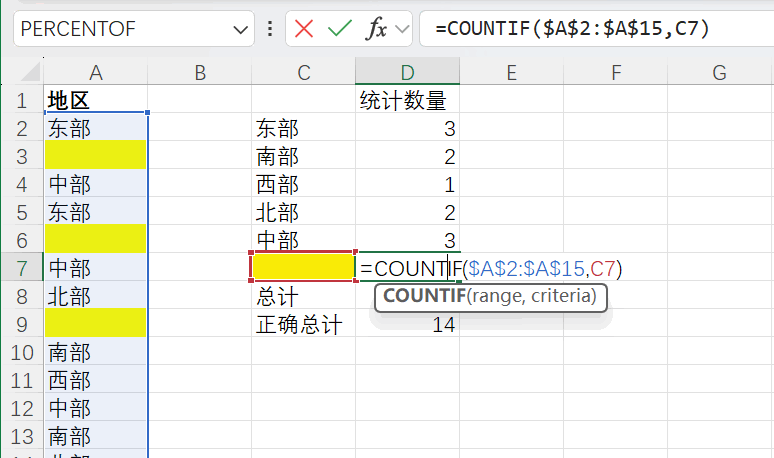Click the $A$2:$A$15 reference in cell D7
Viewport: 774px width, 458px height.
click(x=526, y=269)
